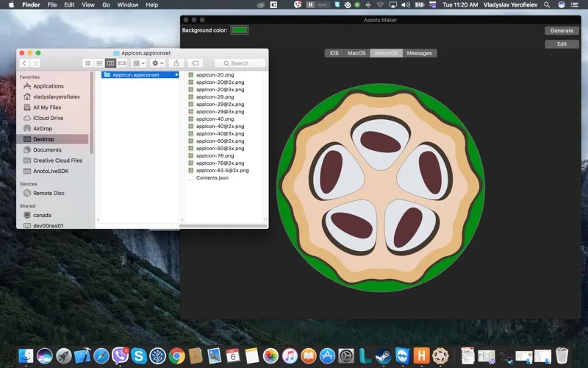Select Cover Flow view in Finder
588x368 pixels.
tap(122, 63)
